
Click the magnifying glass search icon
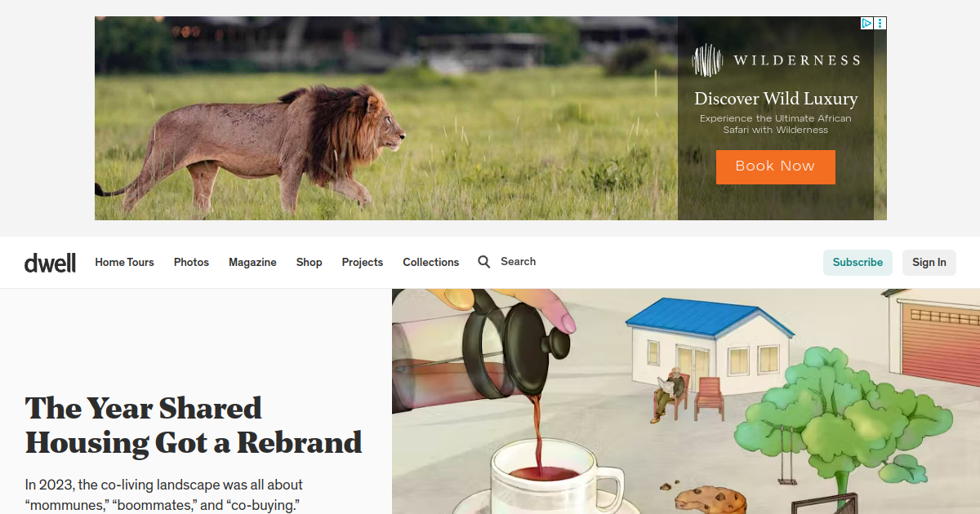(484, 262)
